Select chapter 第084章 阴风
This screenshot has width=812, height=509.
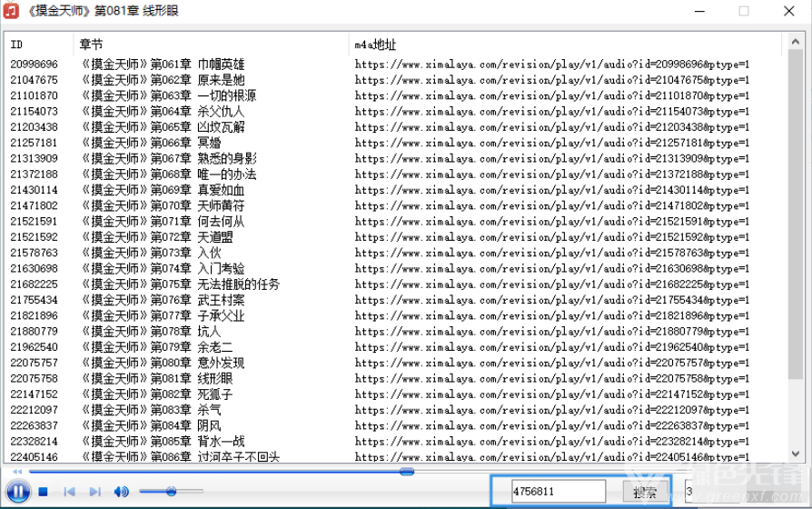click(x=151, y=425)
